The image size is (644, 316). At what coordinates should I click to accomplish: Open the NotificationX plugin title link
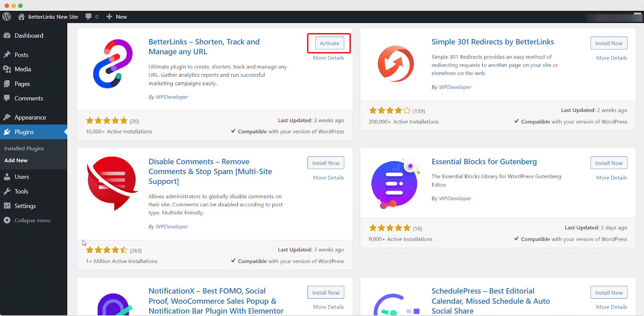coord(216,301)
